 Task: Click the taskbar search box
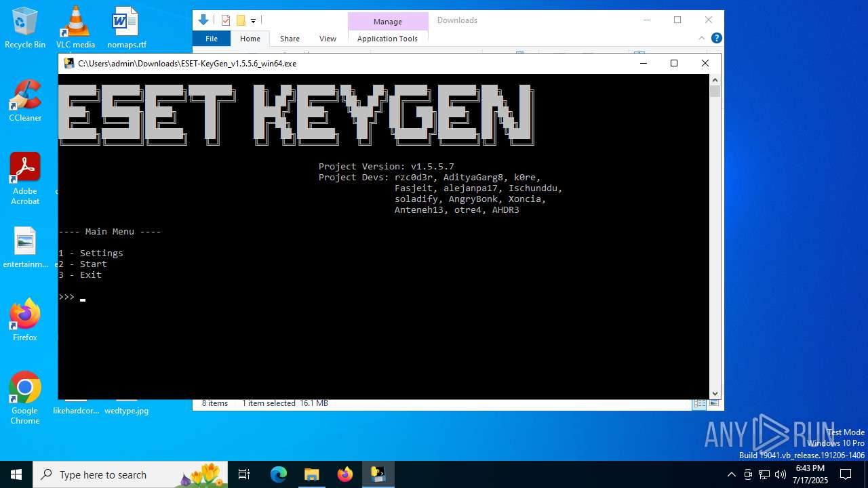tap(131, 474)
